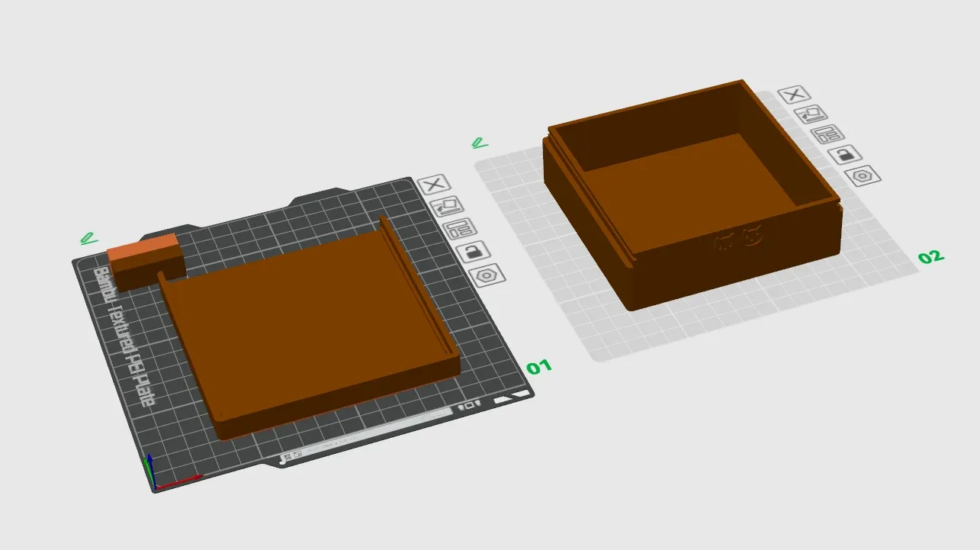Click the green 01 plate number
Screen dimensions: 980x550
[x=539, y=368]
